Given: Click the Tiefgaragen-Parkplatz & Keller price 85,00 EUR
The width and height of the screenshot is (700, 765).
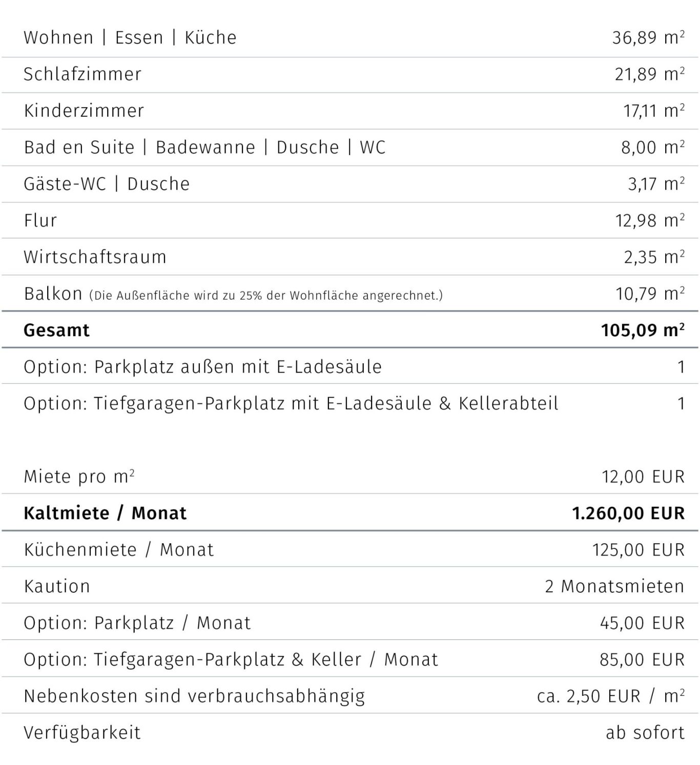Looking at the screenshot, I should pyautogui.click(x=642, y=659).
